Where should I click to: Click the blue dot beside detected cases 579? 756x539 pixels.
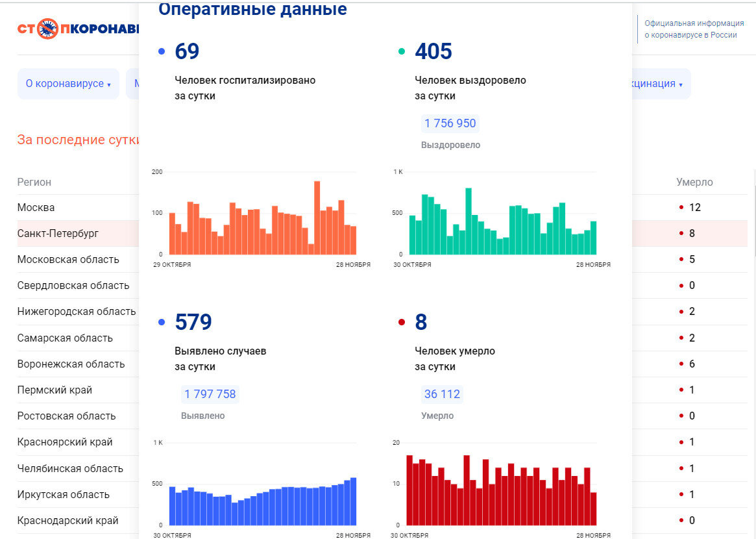[x=161, y=321]
